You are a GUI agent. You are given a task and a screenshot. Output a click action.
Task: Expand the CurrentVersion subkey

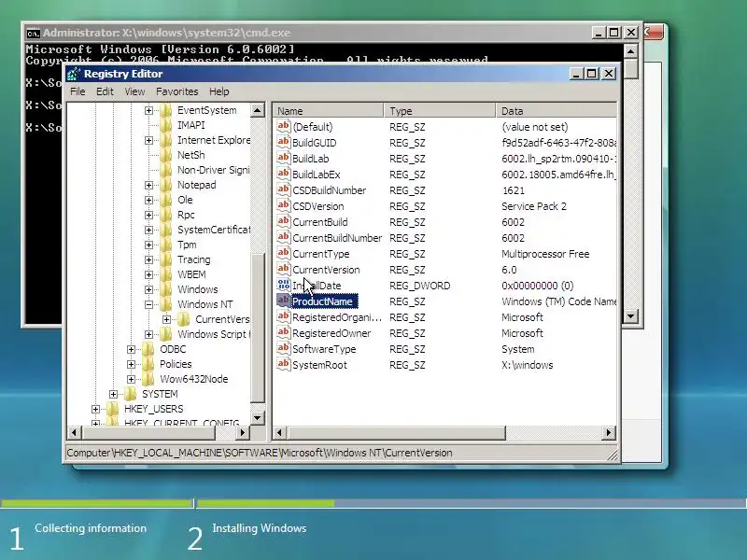[x=167, y=319]
